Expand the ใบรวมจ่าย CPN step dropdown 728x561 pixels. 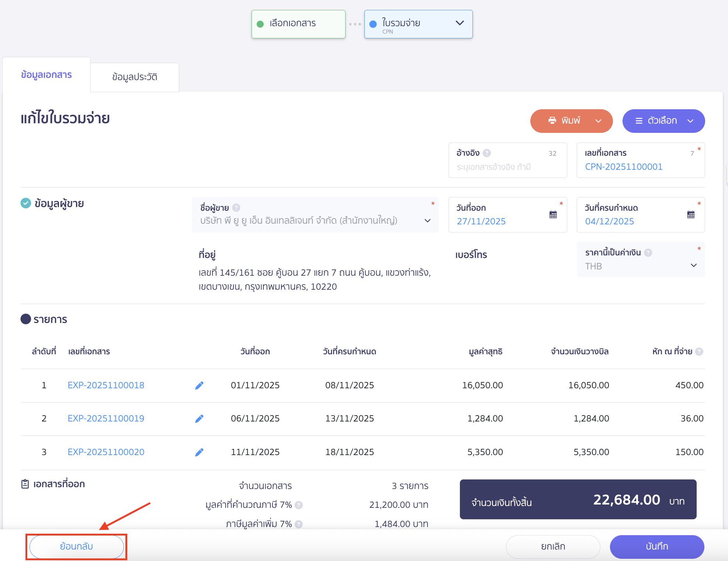[x=460, y=23]
